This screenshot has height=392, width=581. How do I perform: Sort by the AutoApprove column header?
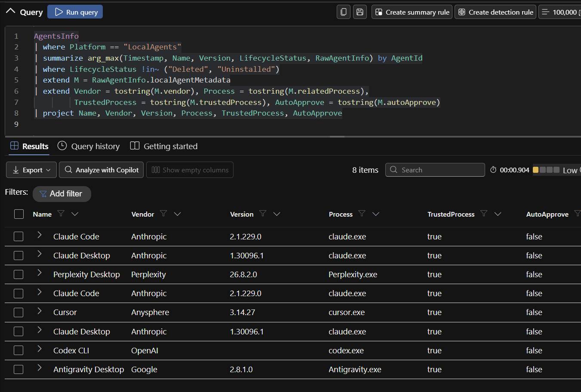click(547, 214)
